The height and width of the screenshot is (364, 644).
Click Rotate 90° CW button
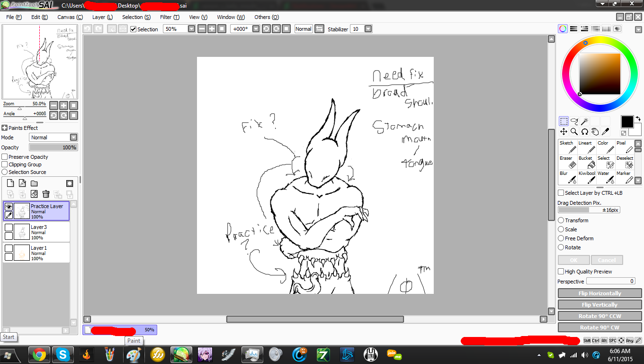599,328
